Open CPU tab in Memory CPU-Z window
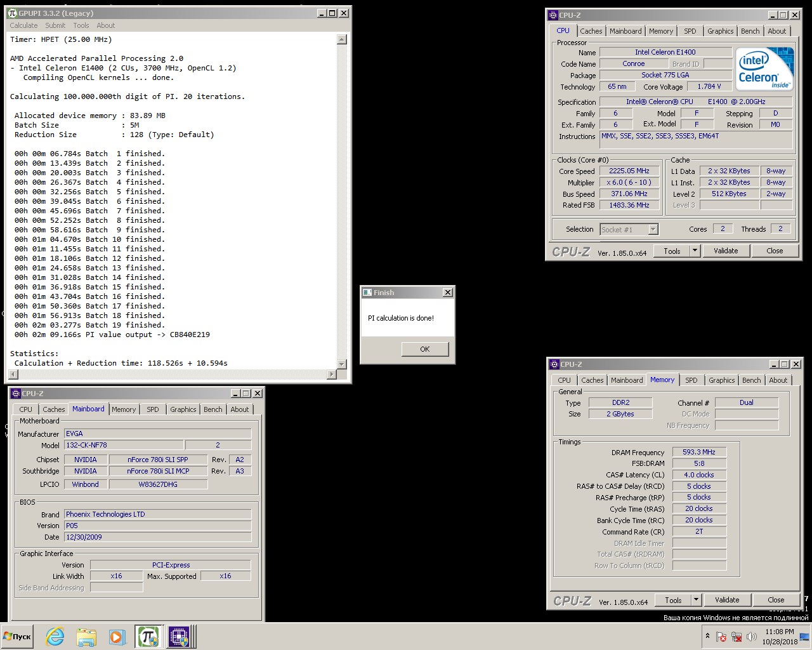Image resolution: width=812 pixels, height=650 pixels. [565, 380]
